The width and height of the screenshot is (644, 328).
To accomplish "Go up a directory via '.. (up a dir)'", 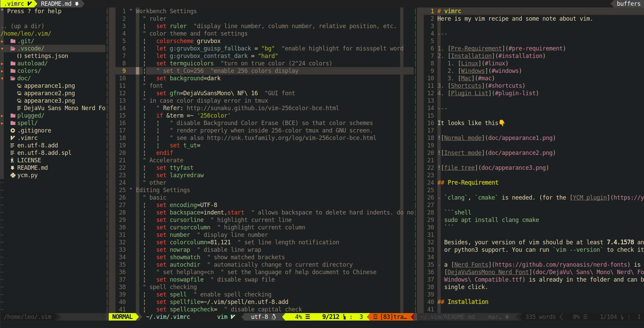I will (22, 26).
